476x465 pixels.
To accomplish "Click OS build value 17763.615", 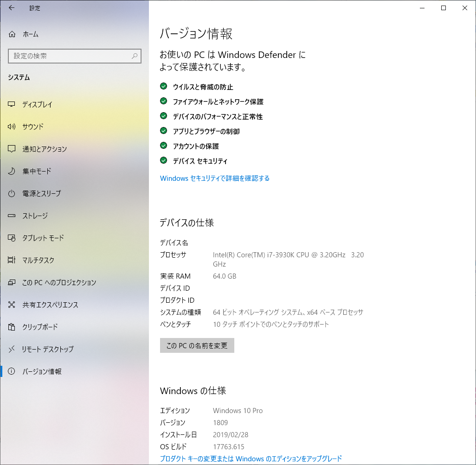I will pos(229,447).
